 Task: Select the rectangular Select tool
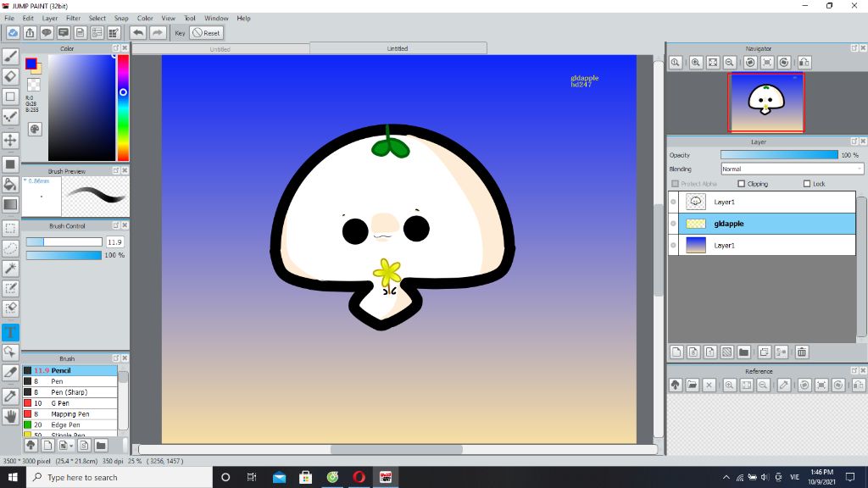(10, 228)
